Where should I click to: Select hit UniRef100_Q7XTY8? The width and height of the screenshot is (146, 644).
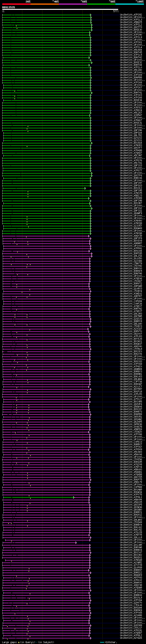click(x=131, y=565)
